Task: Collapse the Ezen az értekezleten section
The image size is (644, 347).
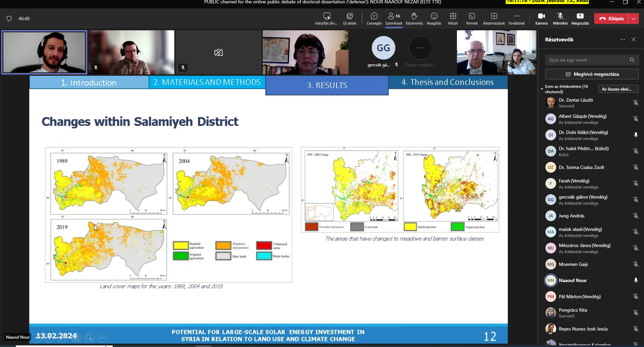Action: 542,89
